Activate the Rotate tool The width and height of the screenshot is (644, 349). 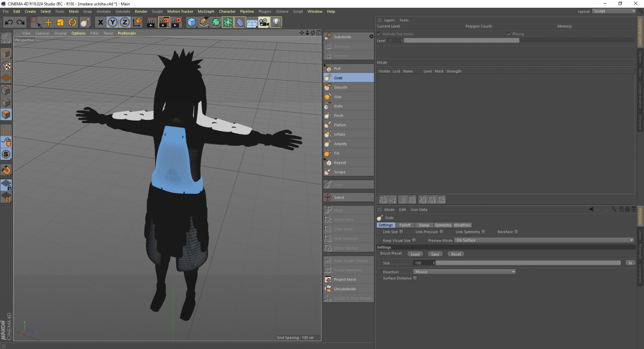pos(73,22)
